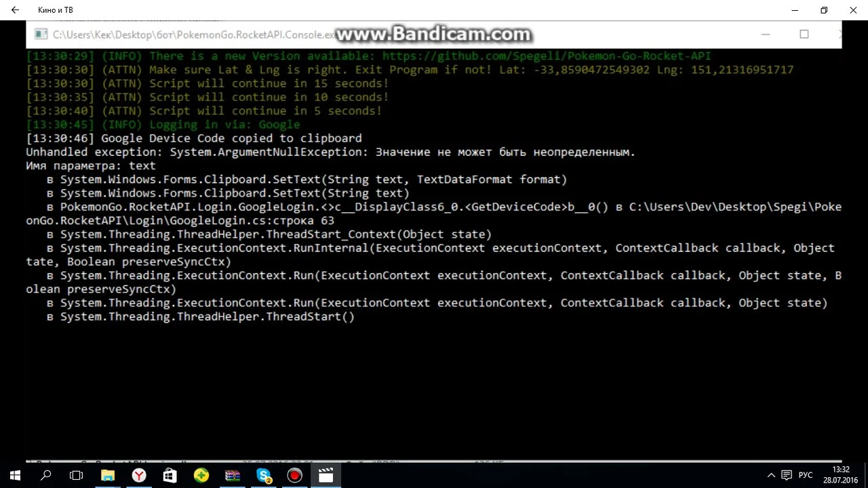Close the Кино и ТВ window
The height and width of the screenshot is (488, 868).
(x=853, y=10)
